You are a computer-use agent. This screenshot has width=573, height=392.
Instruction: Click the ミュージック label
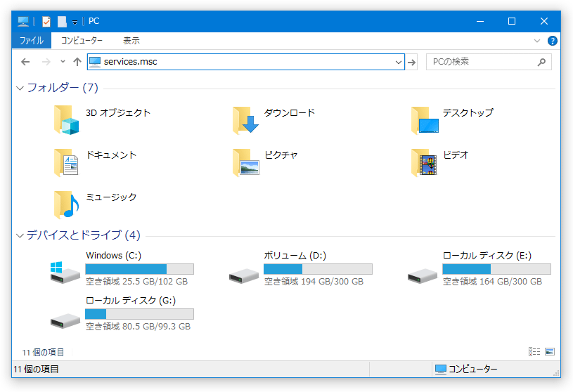(111, 197)
